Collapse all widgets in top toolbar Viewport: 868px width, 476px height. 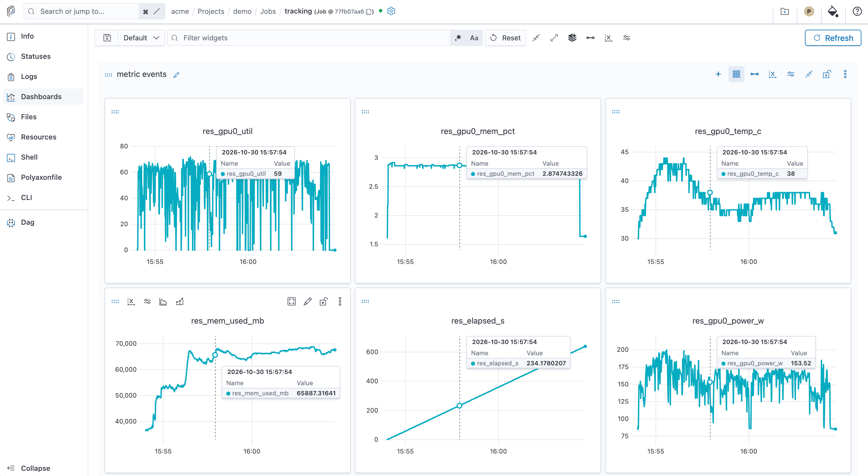coord(536,38)
